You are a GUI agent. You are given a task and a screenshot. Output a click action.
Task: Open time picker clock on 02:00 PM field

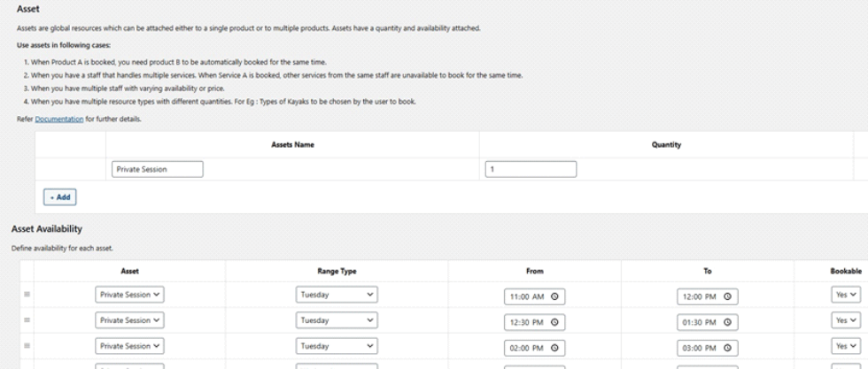coord(554,346)
